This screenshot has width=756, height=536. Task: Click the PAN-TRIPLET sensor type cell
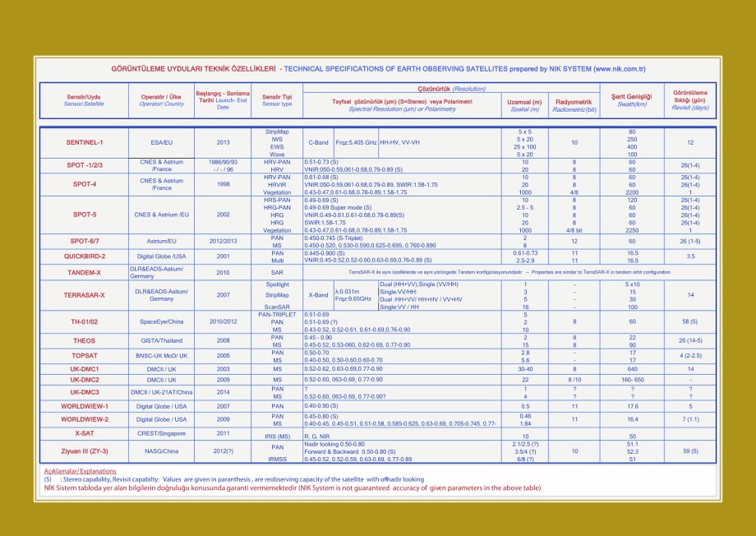[x=277, y=315]
